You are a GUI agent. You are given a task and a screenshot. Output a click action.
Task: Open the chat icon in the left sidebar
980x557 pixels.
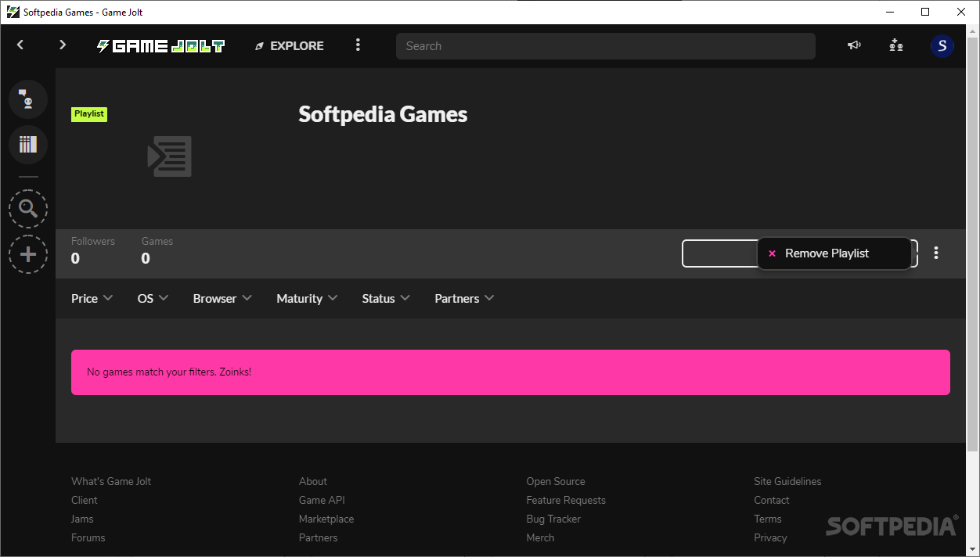click(28, 99)
